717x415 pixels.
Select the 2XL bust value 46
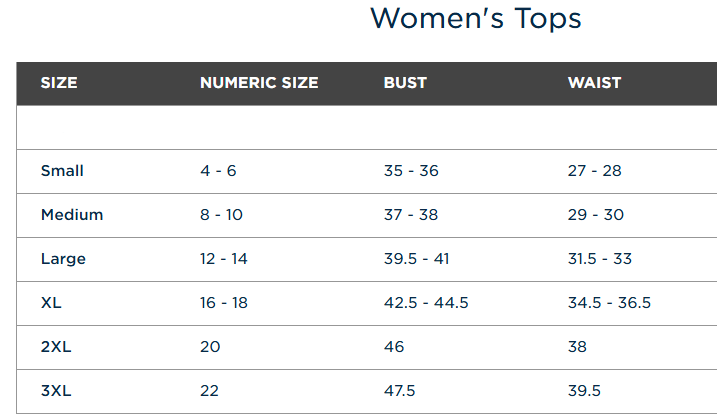click(x=394, y=347)
